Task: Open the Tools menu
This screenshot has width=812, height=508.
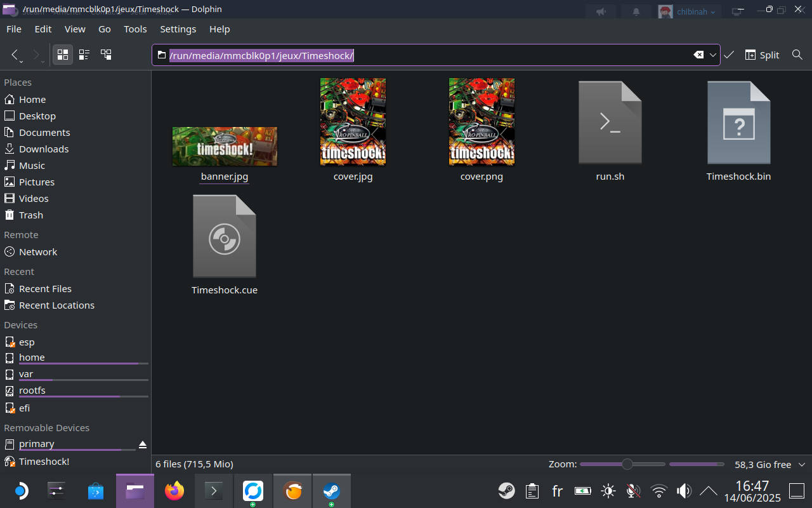Action: [x=135, y=29]
